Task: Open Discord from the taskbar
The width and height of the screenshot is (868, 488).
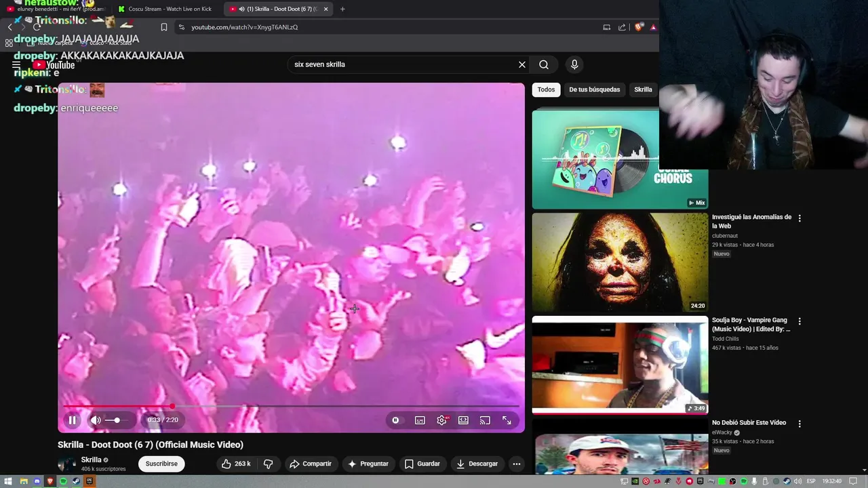Action: point(37,481)
